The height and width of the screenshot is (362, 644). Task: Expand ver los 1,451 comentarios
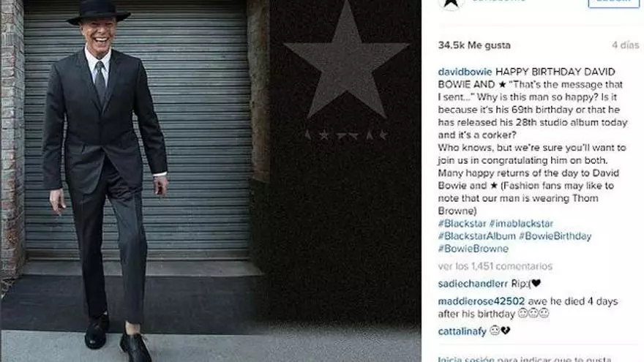tap(495, 266)
